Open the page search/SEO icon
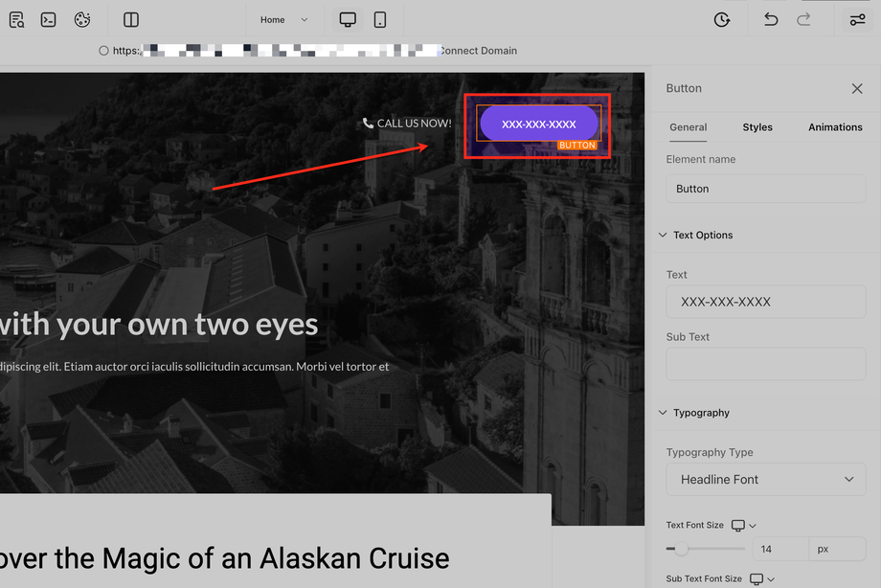Image resolution: width=881 pixels, height=588 pixels. coord(16,20)
